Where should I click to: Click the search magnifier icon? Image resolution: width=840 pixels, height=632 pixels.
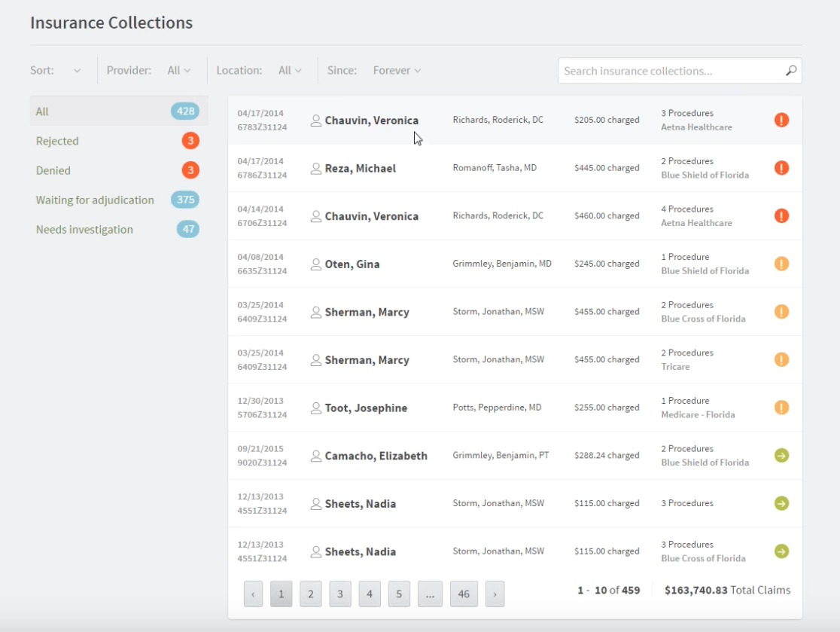point(791,70)
